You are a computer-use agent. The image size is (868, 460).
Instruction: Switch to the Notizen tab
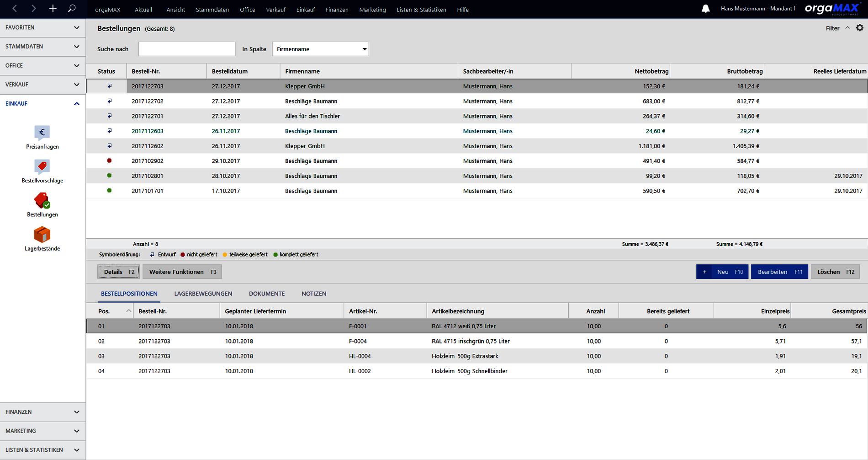[x=314, y=294]
